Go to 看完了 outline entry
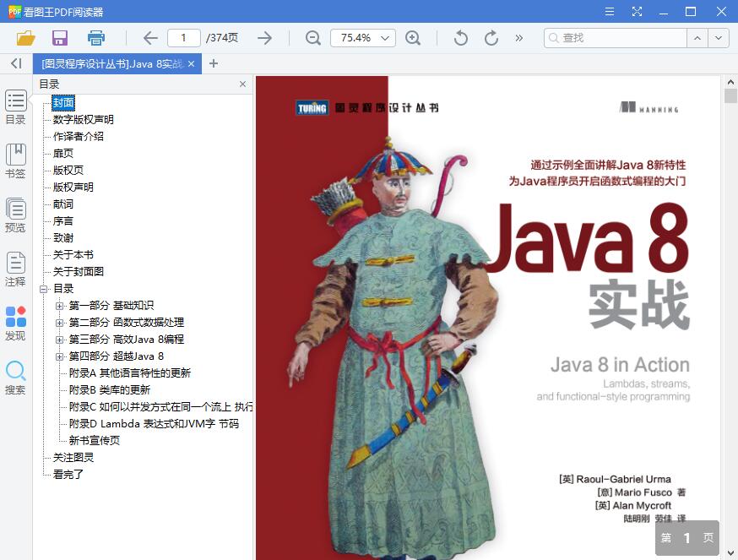Viewport: 738px width, 560px height. coord(68,475)
